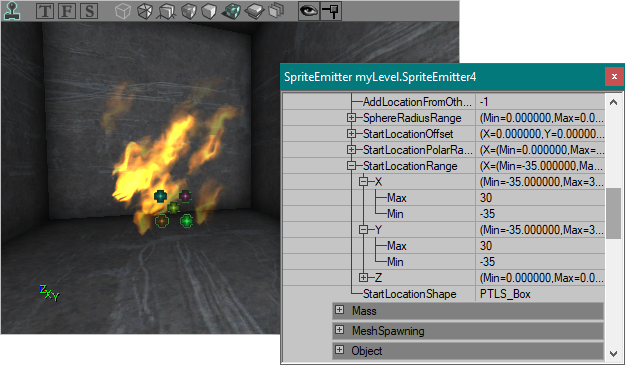Expand the MeshSpawning category
Screen dimensions: 625x365
coord(339,330)
